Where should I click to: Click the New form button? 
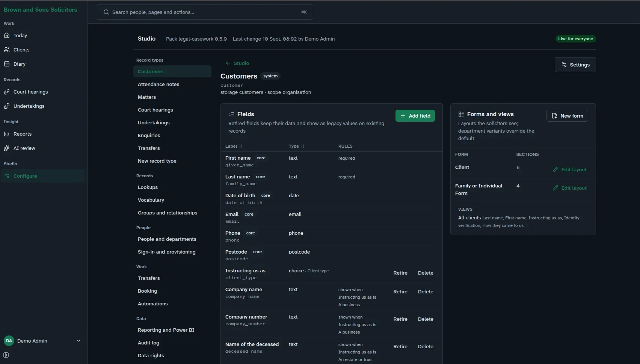click(567, 116)
